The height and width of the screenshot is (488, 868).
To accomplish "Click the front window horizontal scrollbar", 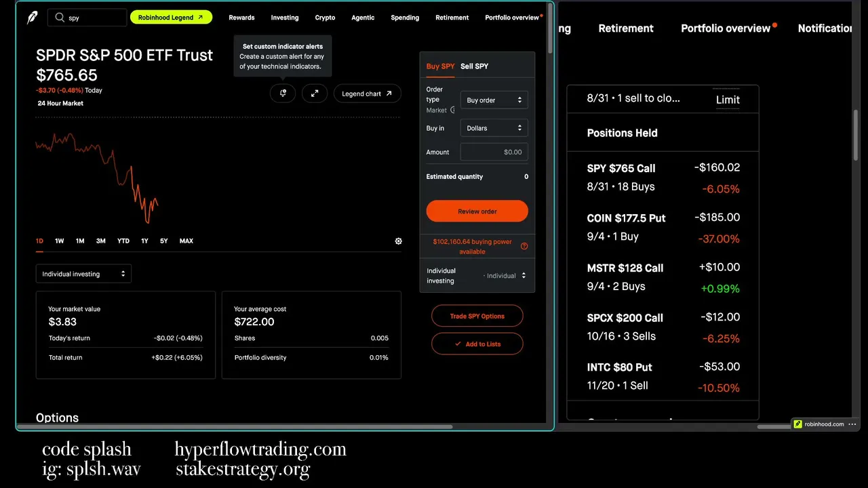I will coord(235,427).
